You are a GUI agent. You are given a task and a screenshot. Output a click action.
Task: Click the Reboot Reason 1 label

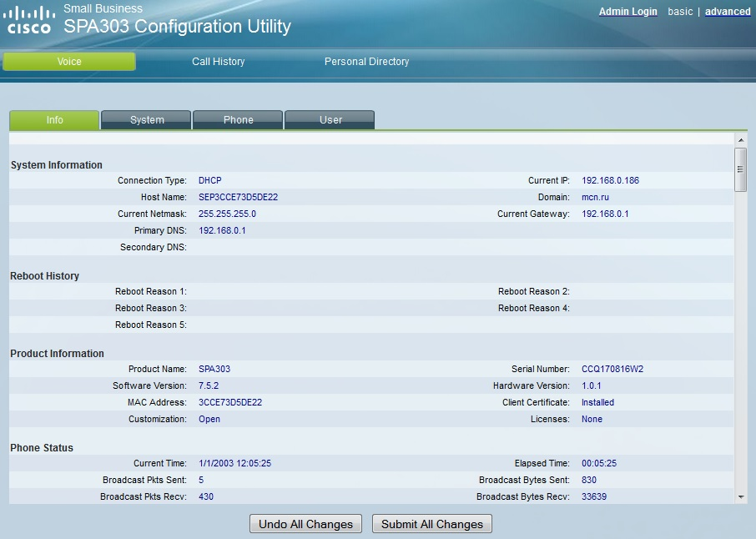(x=151, y=292)
